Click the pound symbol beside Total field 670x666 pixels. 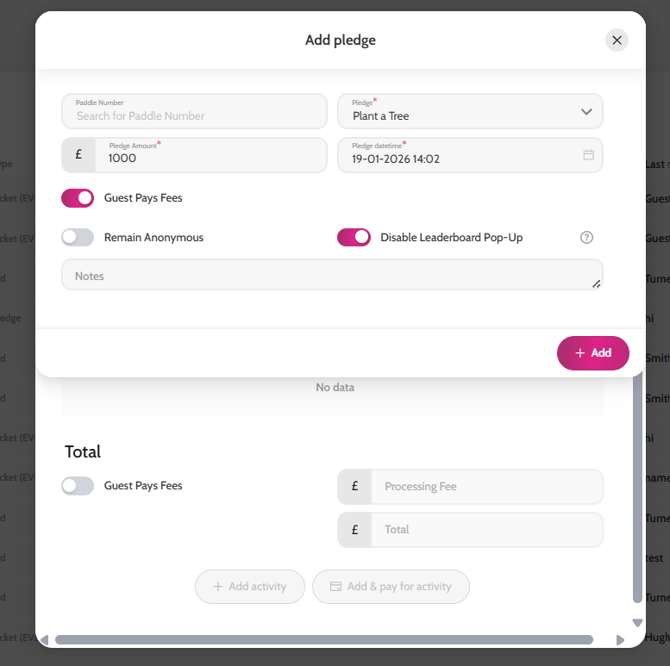(x=355, y=530)
